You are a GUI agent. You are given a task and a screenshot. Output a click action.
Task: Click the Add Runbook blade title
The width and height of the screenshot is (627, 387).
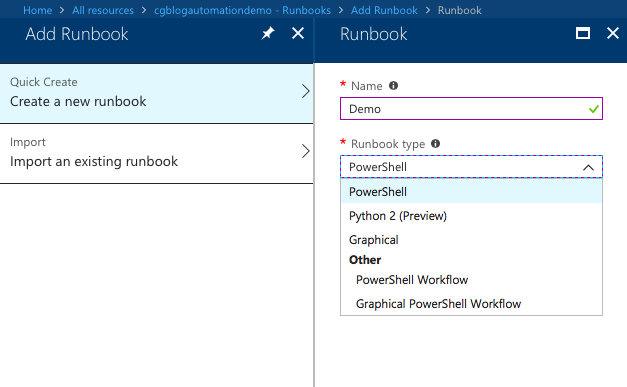[x=77, y=34]
